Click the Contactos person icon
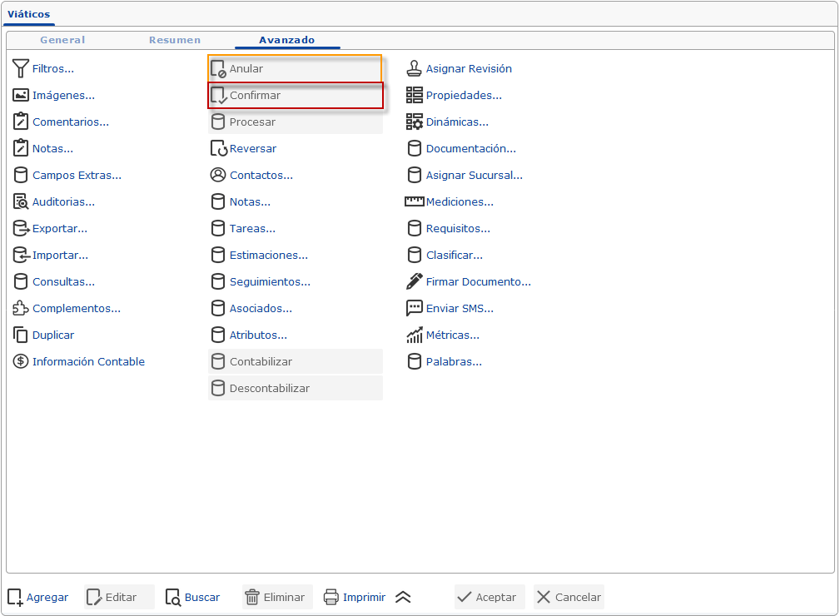 218,176
